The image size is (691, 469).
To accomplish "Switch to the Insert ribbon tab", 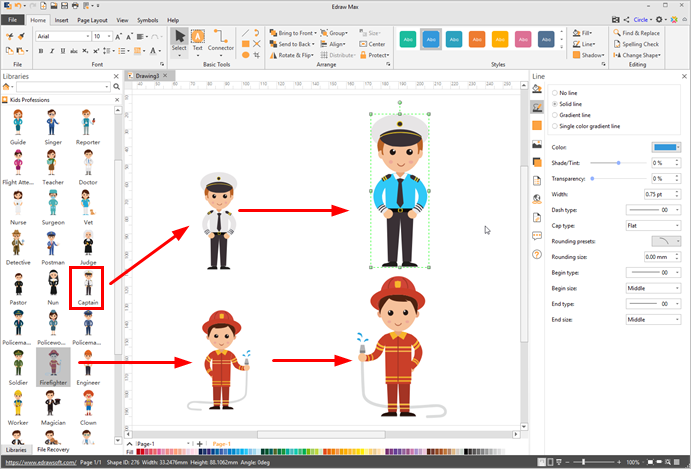I will (x=63, y=20).
